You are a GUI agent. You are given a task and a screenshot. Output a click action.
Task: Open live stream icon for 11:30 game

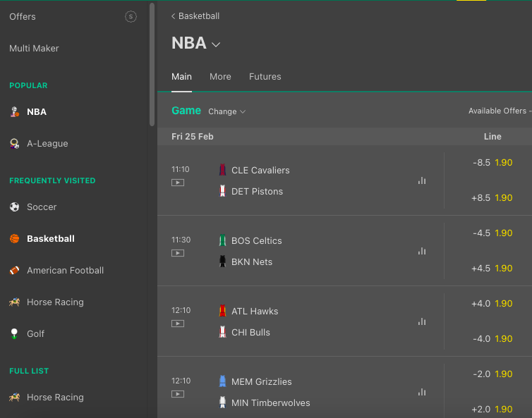(x=178, y=253)
